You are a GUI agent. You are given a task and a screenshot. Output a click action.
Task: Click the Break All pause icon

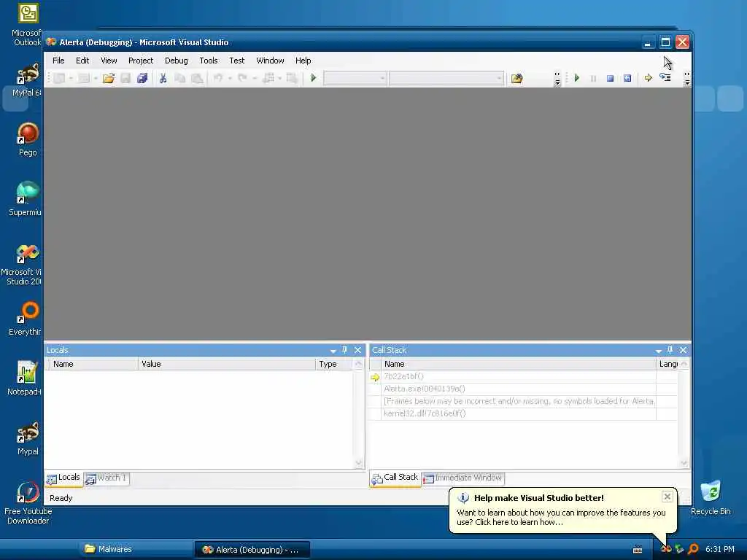pyautogui.click(x=593, y=79)
